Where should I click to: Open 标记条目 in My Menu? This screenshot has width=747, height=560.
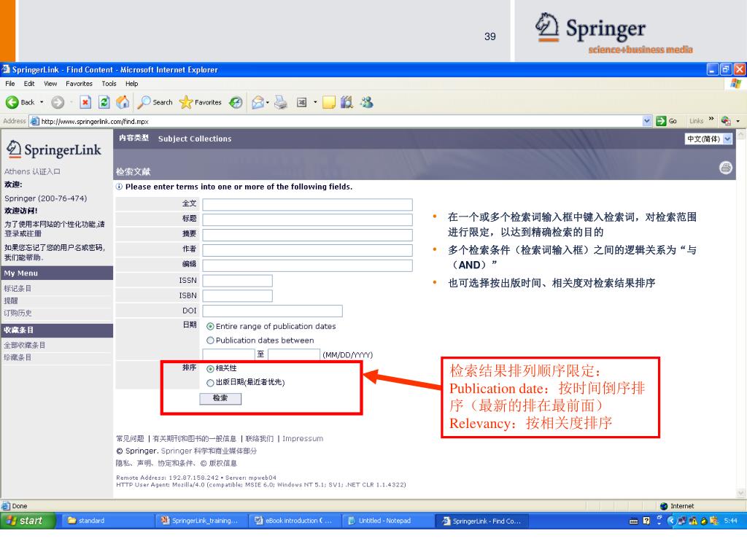[x=18, y=289]
